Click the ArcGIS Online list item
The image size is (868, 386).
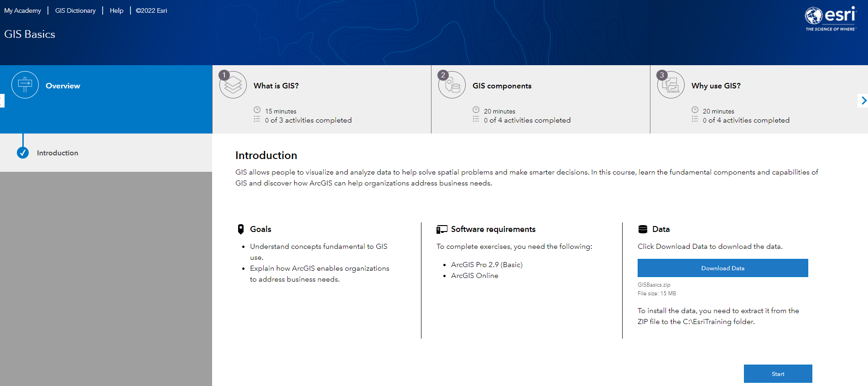(474, 276)
